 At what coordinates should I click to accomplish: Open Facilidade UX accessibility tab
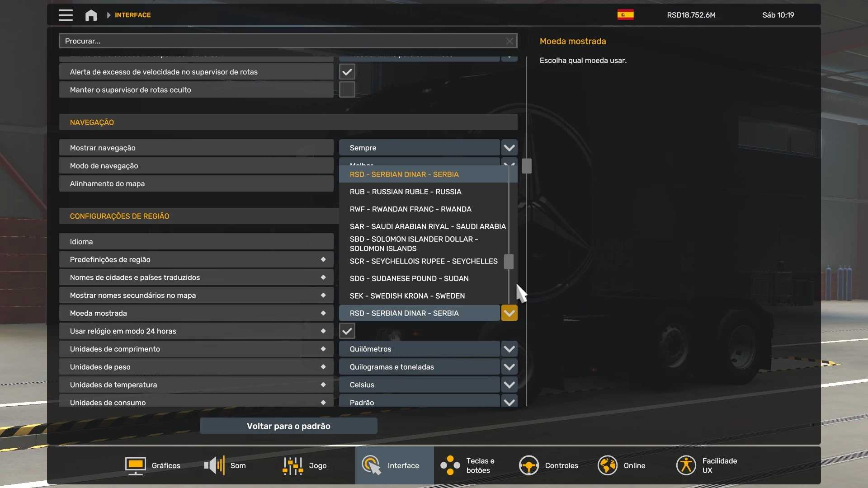[707, 465]
